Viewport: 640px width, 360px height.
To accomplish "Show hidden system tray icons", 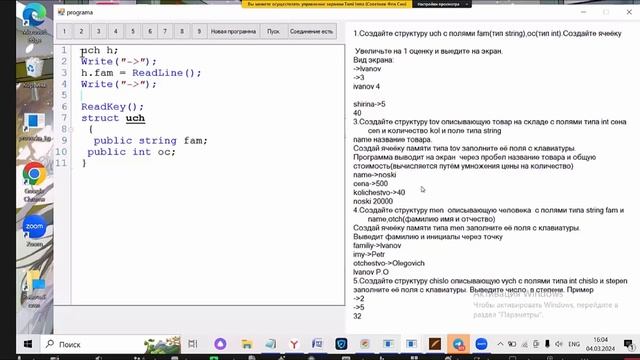I will [x=500, y=344].
